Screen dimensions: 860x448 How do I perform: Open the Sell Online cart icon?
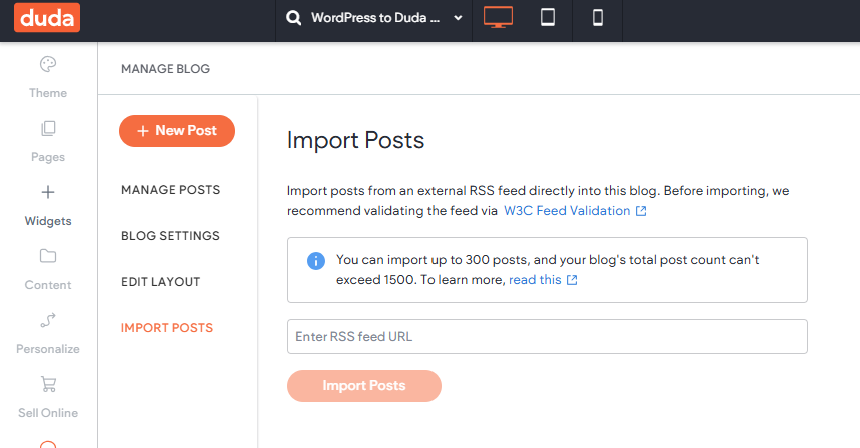pyautogui.click(x=48, y=384)
